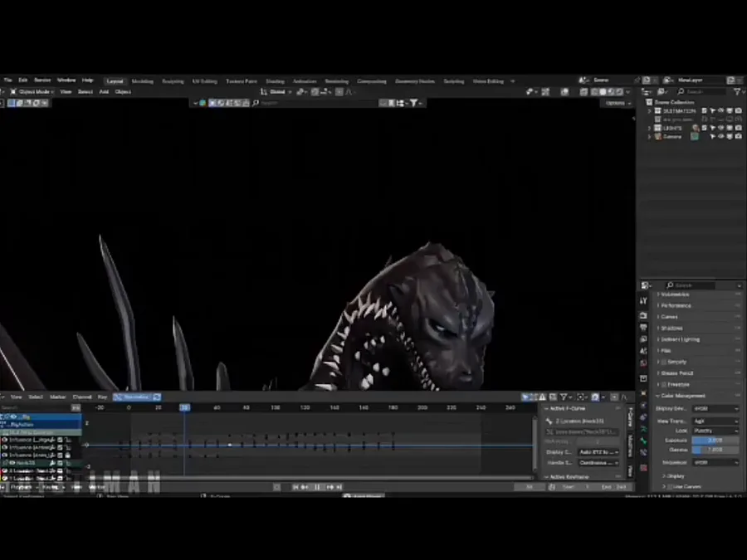
Task: Expand the Indirect Lighting panel
Action: pos(681,339)
